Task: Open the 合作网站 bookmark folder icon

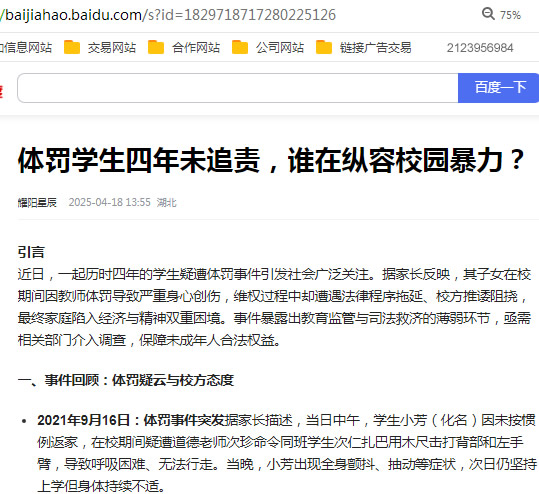Action: 156,47
